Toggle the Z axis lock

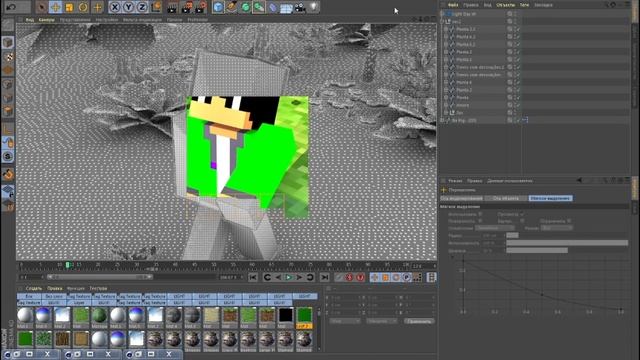[x=142, y=7]
